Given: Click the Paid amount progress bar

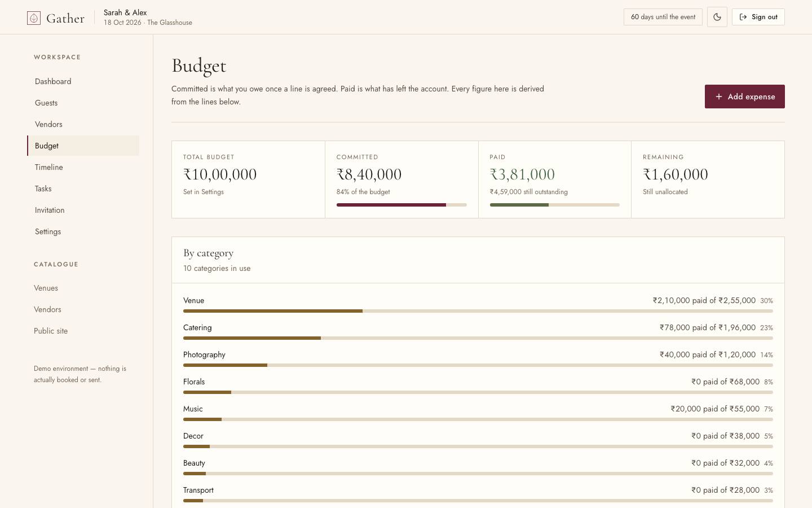Looking at the screenshot, I should tap(555, 205).
